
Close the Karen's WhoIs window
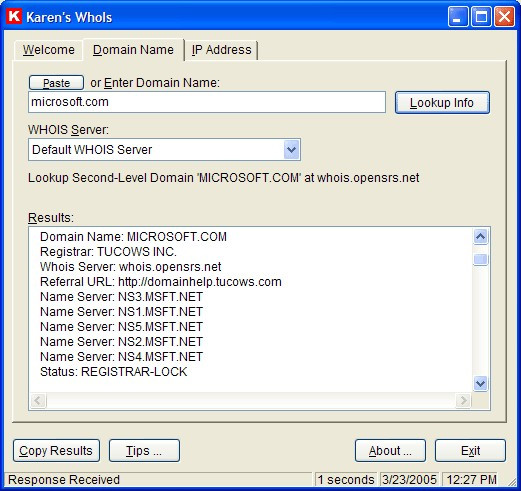point(504,17)
